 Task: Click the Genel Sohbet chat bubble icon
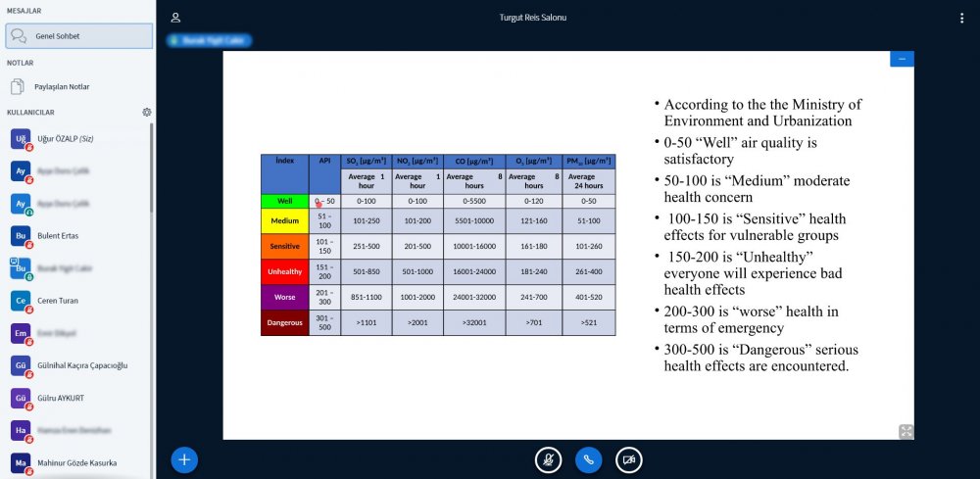[x=19, y=36]
